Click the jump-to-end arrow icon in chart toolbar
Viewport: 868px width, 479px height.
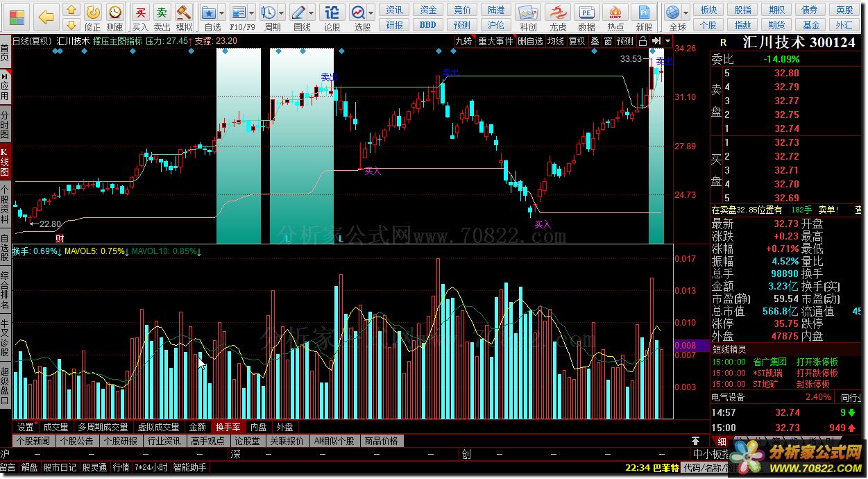(656, 41)
